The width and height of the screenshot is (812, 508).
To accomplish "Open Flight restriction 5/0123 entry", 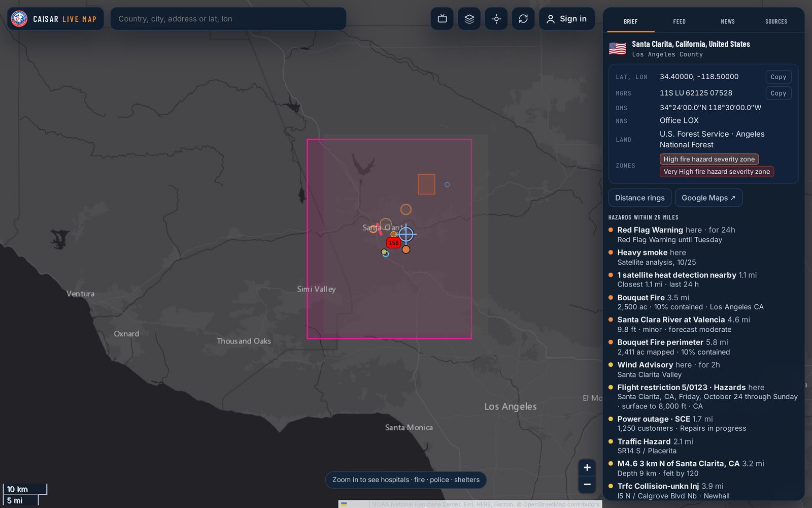I will (704, 396).
